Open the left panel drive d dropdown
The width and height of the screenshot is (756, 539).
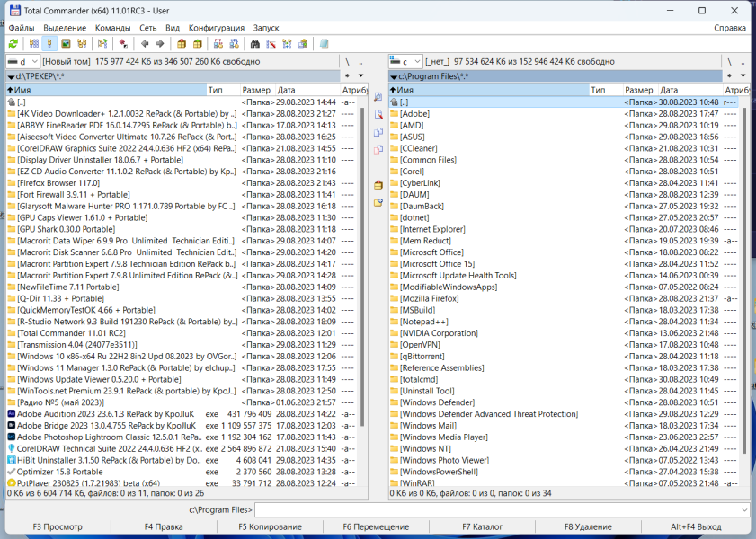tap(22, 62)
